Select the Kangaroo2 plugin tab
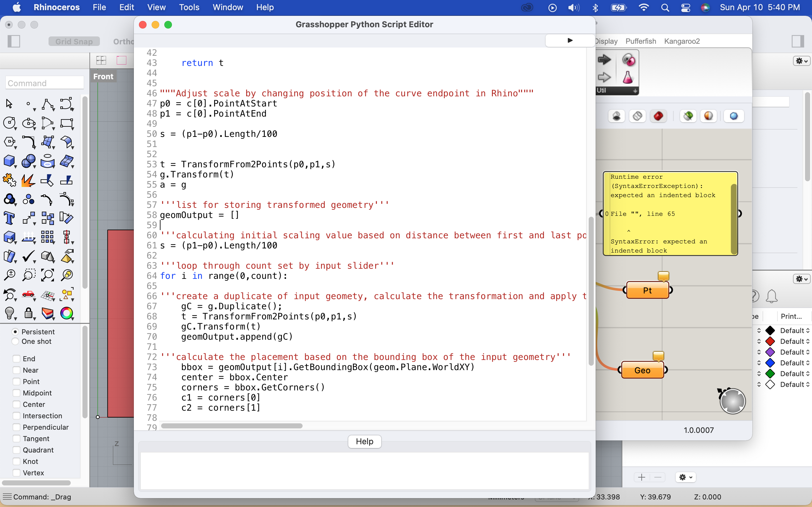 pos(682,41)
